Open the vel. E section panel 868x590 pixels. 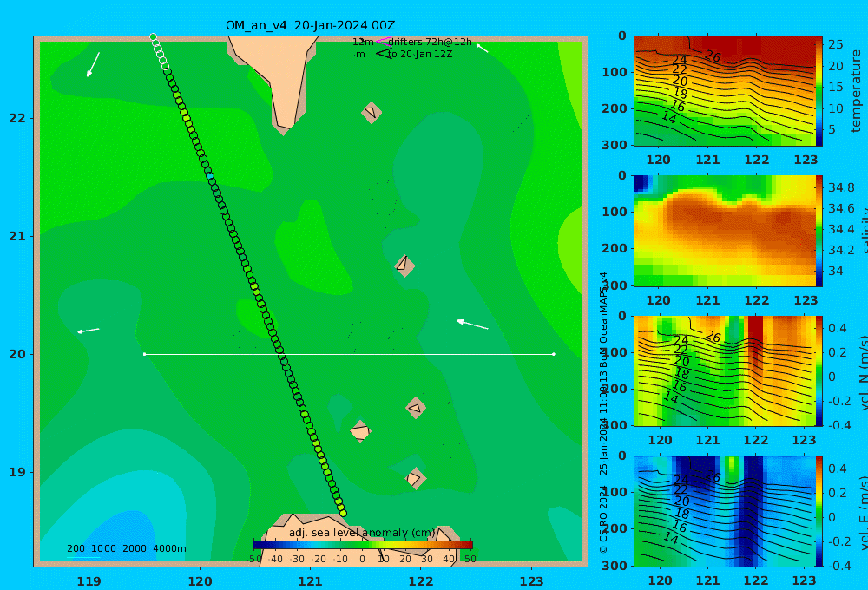[x=724, y=511]
